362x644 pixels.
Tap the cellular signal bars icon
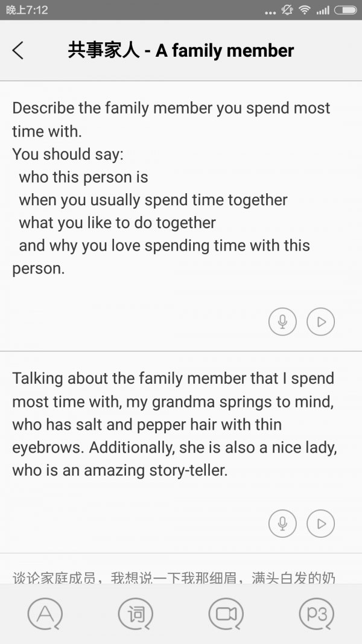click(x=323, y=10)
